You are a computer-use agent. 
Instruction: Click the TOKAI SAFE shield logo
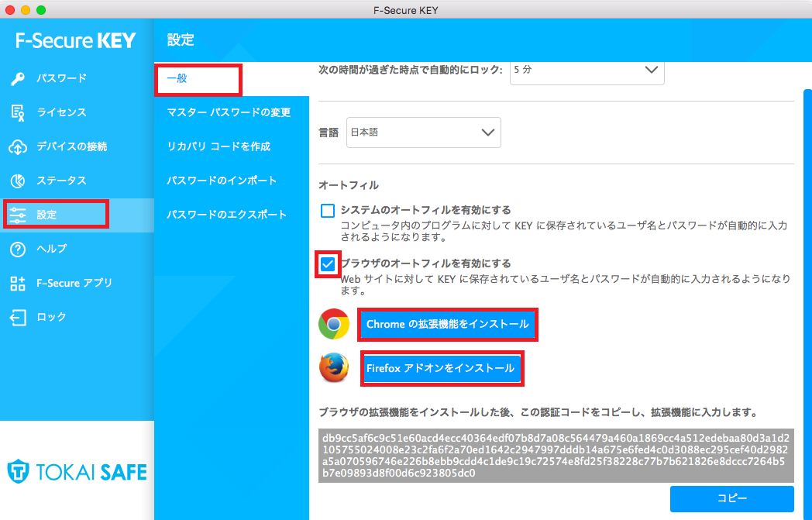pos(18,471)
